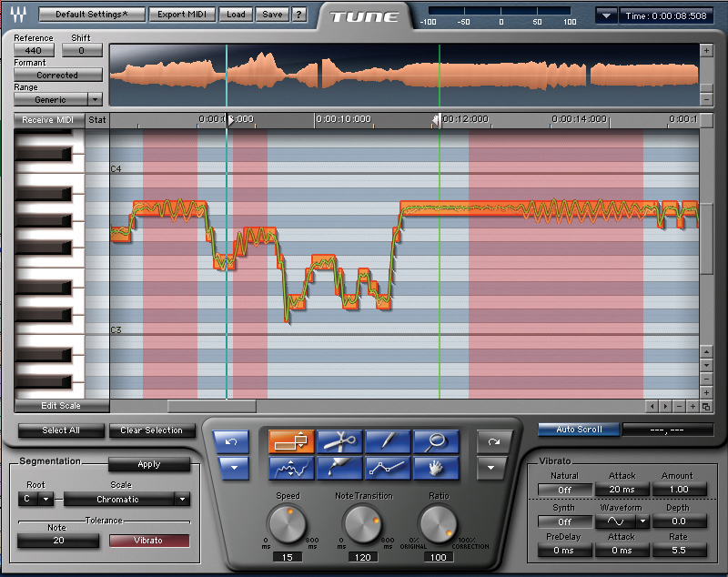Screen dimensions: 728x577
Task: Toggle Natural vibrato Off button
Action: click(564, 490)
